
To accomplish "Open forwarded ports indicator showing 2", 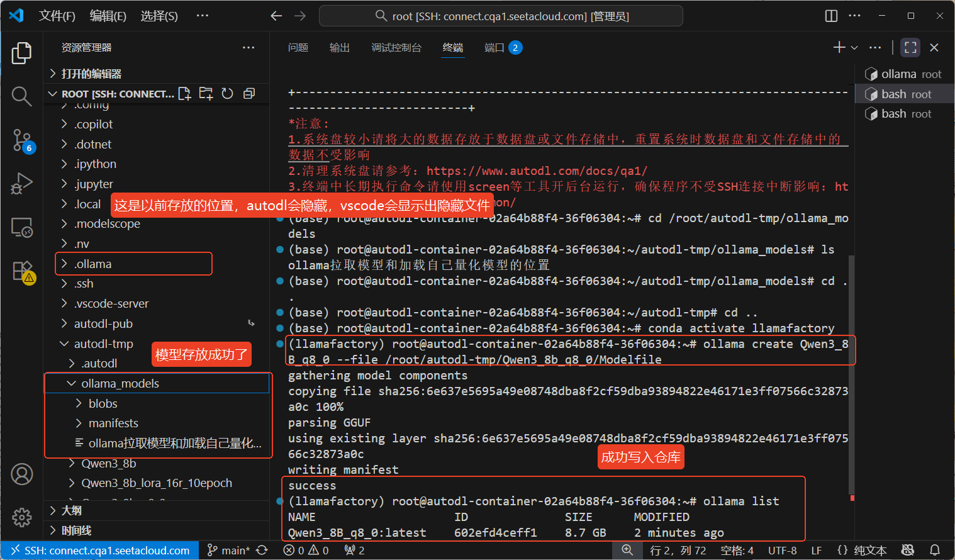I will pyautogui.click(x=355, y=551).
